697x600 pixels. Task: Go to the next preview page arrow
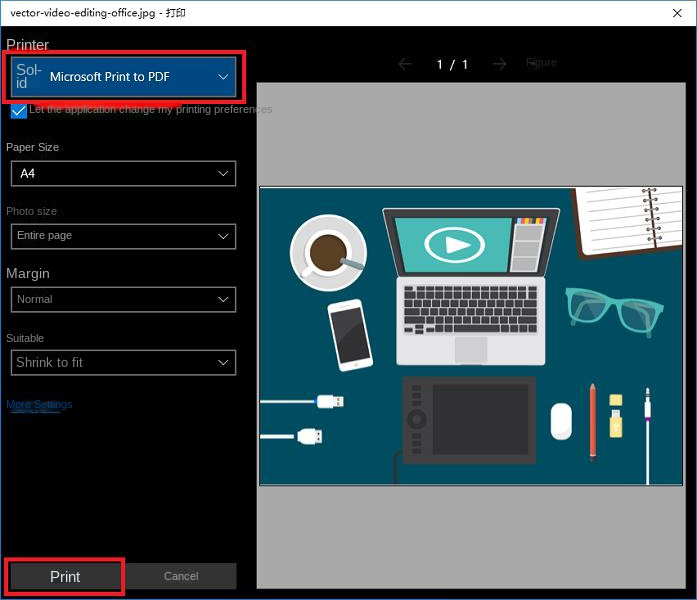pos(499,64)
